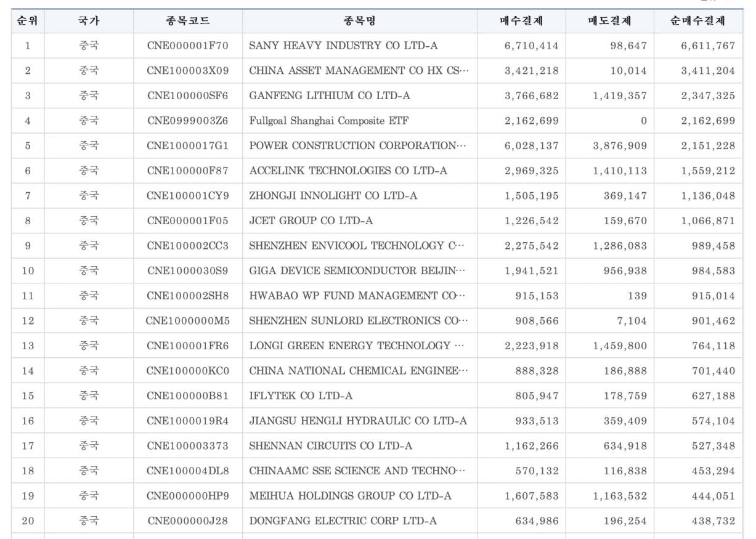Click the 종목명 column header
The image size is (756, 539).
(360, 22)
